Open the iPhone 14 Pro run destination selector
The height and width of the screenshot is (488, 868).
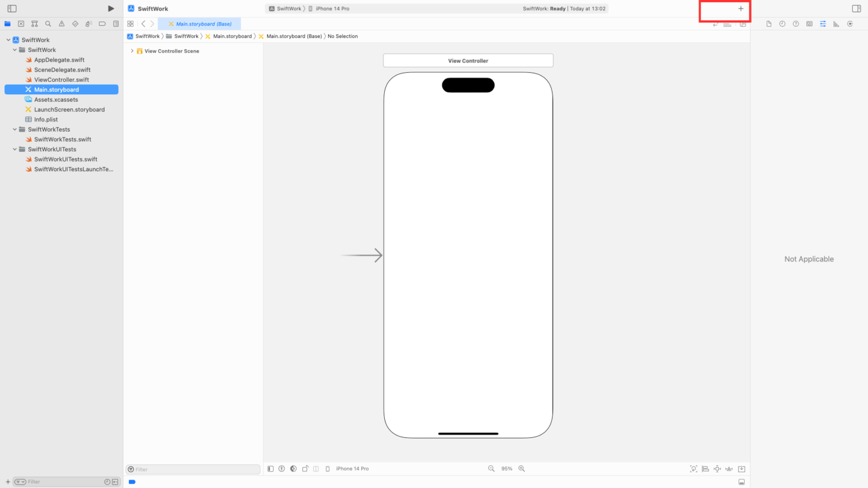332,8
